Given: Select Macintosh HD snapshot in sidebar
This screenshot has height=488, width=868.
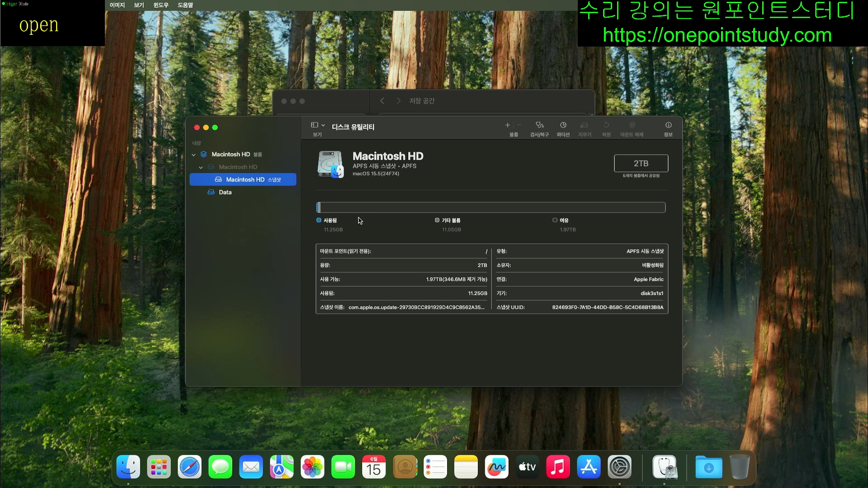Looking at the screenshot, I should click(x=243, y=179).
